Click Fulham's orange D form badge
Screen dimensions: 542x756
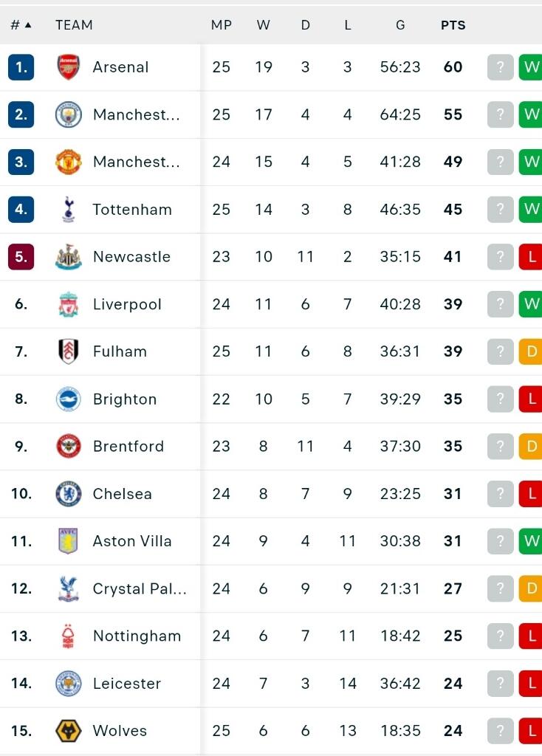(x=531, y=351)
